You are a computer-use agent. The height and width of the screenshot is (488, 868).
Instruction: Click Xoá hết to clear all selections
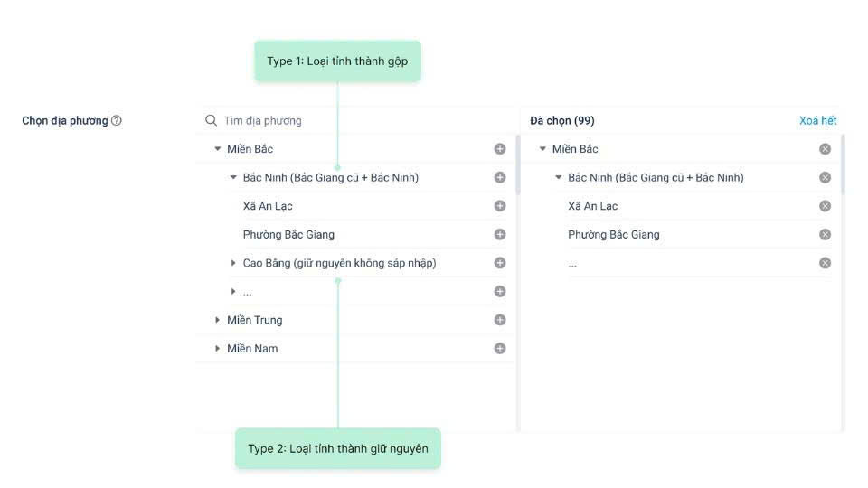click(817, 121)
